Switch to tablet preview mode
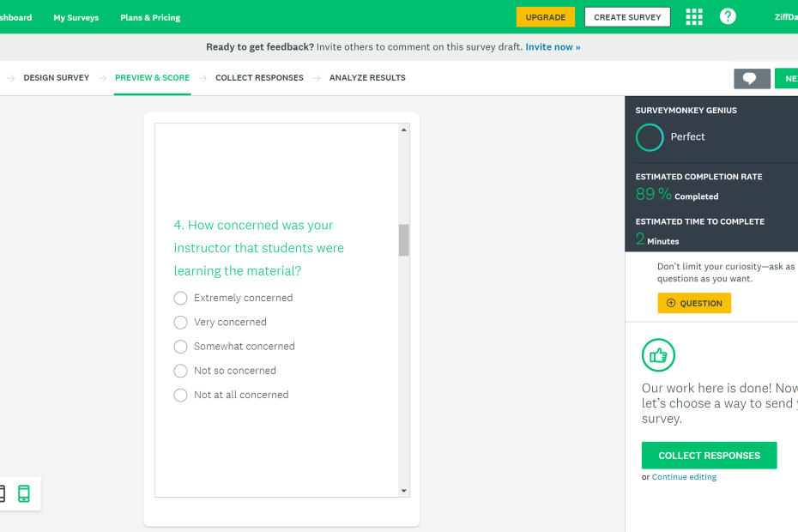This screenshot has width=798, height=532. (x=3, y=493)
